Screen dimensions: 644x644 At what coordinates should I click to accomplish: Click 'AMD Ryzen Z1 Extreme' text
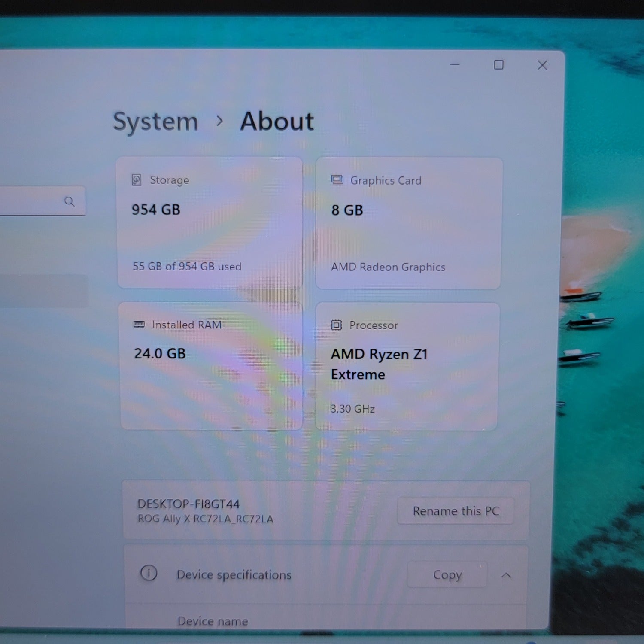(x=379, y=364)
